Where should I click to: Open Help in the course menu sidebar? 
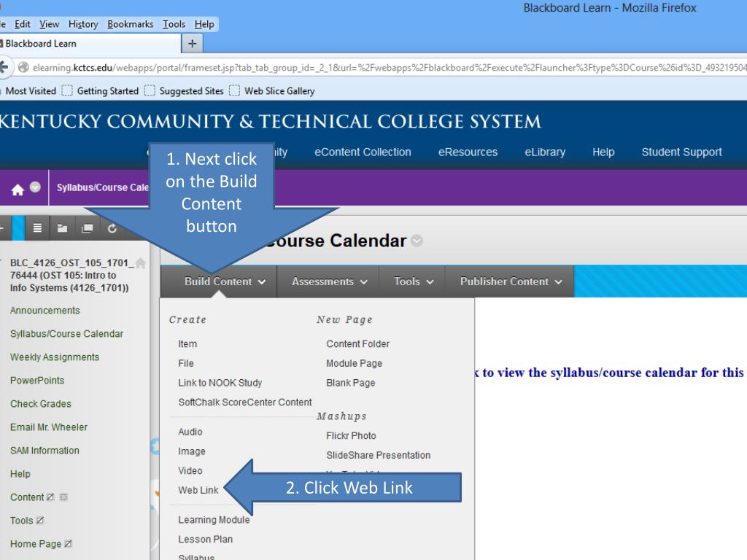click(x=20, y=474)
